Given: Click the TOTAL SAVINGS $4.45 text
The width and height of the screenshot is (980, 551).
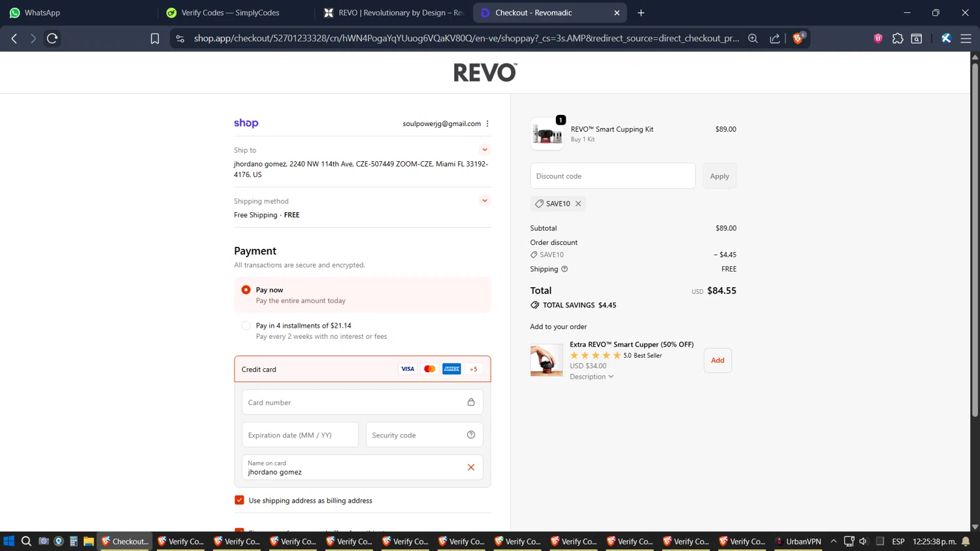Looking at the screenshot, I should (x=580, y=305).
